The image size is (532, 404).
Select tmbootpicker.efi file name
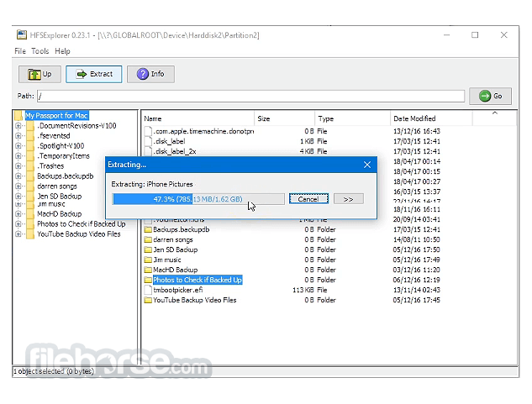pos(178,290)
